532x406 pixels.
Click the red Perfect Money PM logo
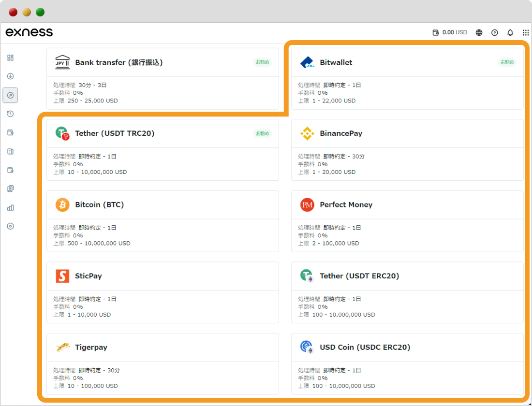click(x=307, y=205)
